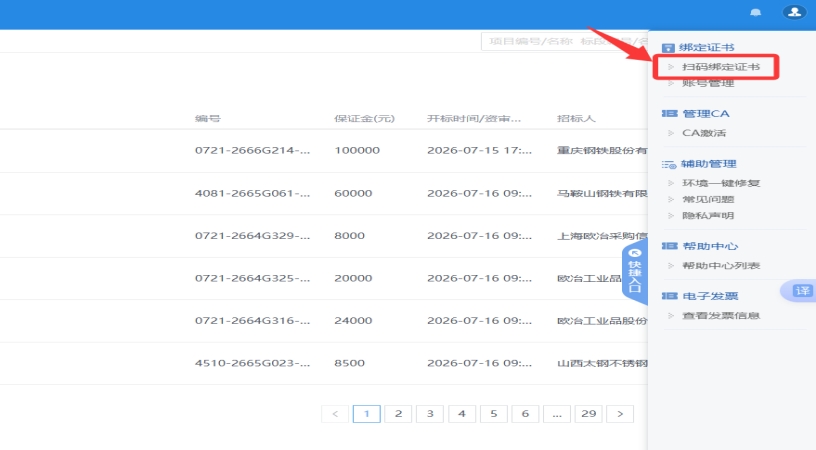Go to last page 29
816x450 pixels.
click(x=589, y=414)
